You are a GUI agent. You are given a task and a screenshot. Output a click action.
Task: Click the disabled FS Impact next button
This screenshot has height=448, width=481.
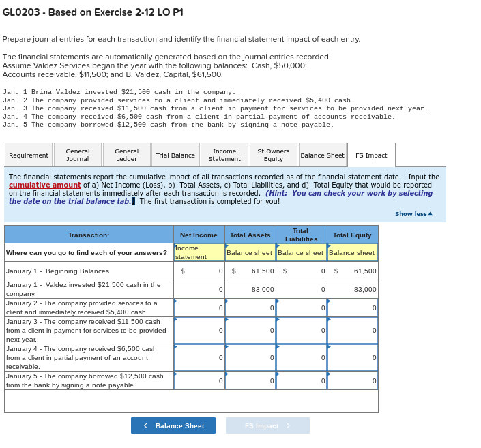(x=267, y=425)
